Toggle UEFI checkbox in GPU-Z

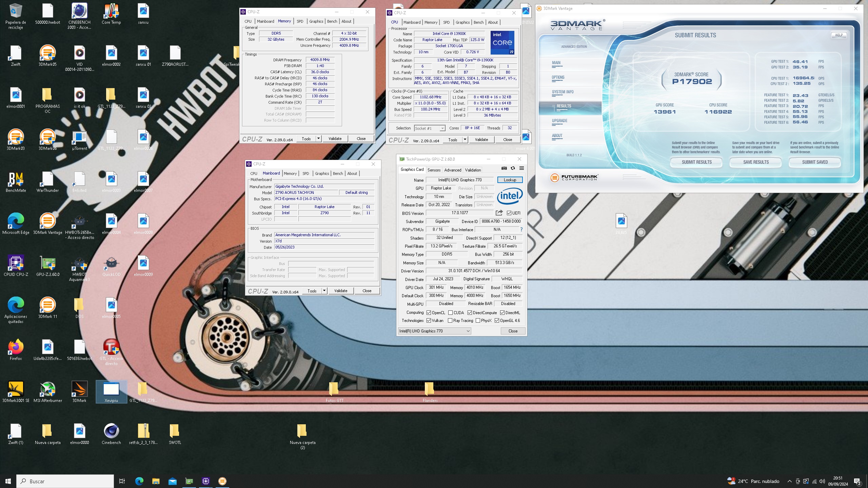pyautogui.click(x=509, y=213)
